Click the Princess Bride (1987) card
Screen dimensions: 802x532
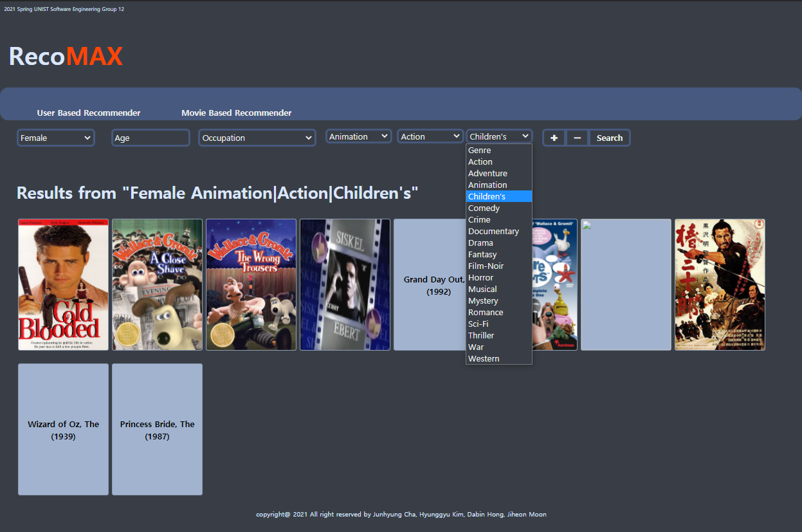click(x=157, y=429)
